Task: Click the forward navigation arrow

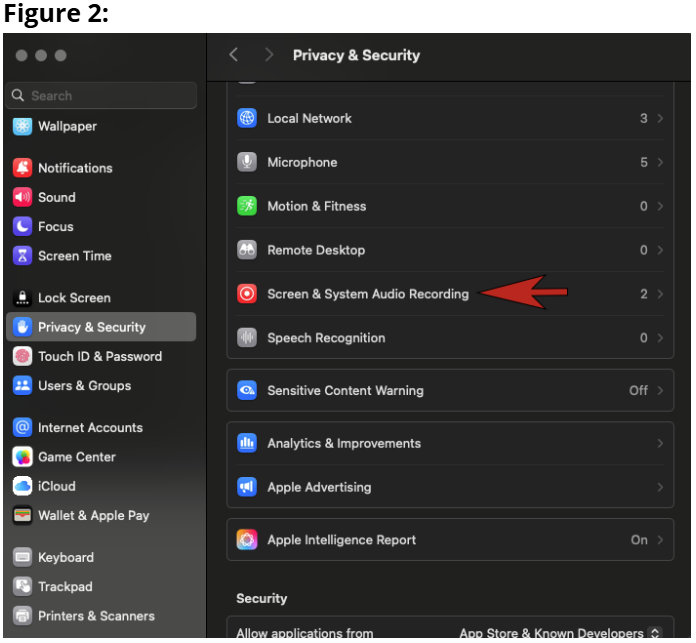Action: 268,55
